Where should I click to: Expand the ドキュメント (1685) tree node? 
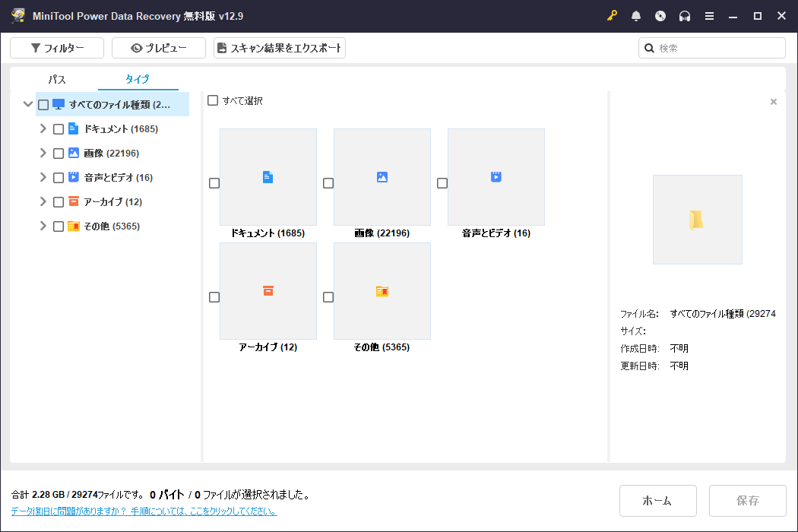pyautogui.click(x=43, y=128)
